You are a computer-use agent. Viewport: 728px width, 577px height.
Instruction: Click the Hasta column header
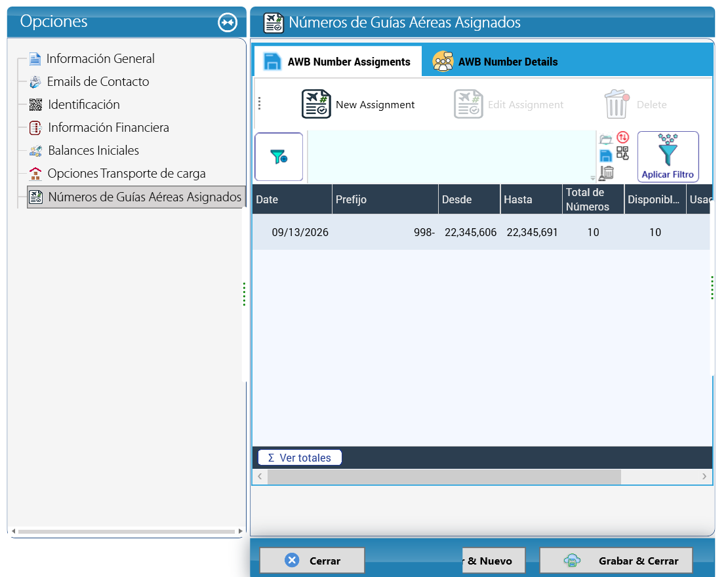[x=531, y=199]
